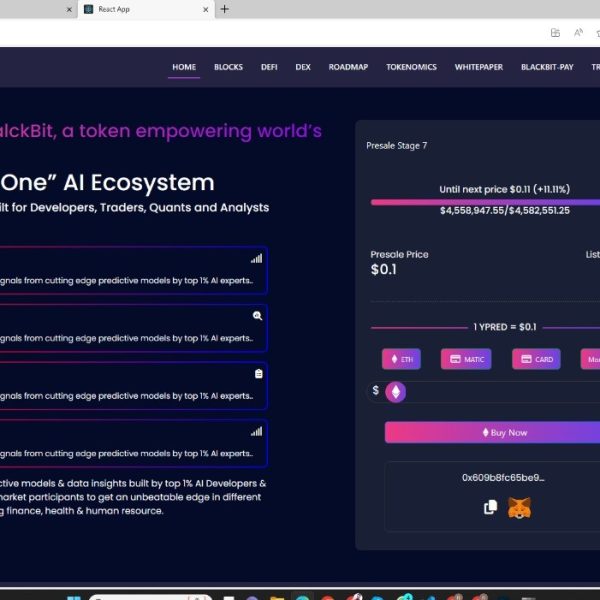600x600 pixels.
Task: Click 'Developers, Traders, Quants and Analysts' subtitle
Action: (x=149, y=207)
